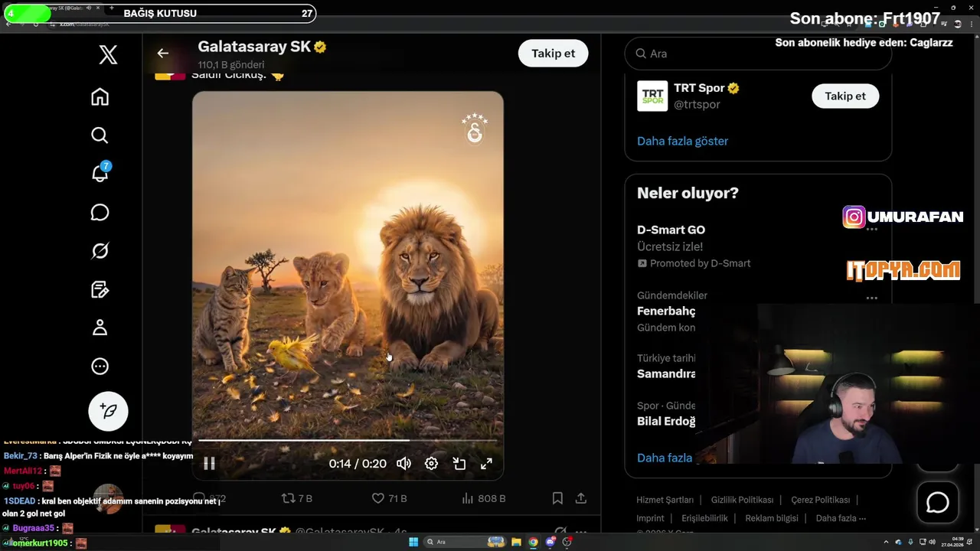
Task: Open Explore search icon in sidebar
Action: coord(100,135)
